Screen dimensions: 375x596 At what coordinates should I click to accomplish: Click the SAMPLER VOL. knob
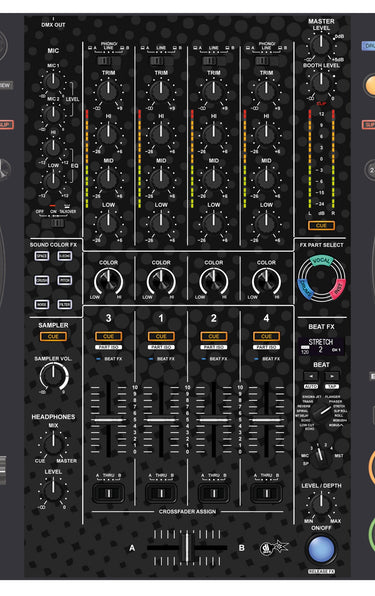point(54,376)
